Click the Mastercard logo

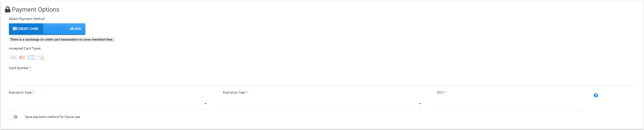[x=22, y=57]
